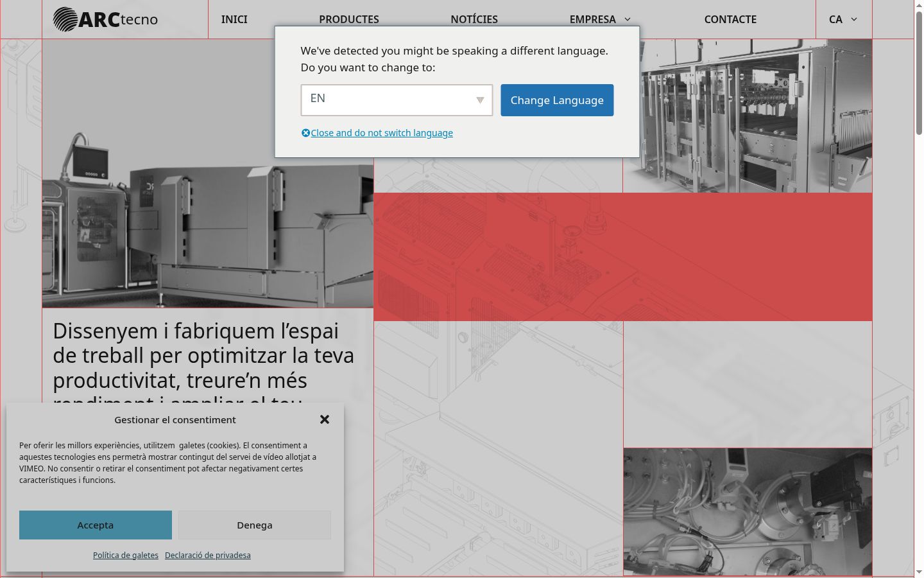This screenshot has height=578, width=924.
Task: Open the CA language selector
Action: click(x=843, y=19)
